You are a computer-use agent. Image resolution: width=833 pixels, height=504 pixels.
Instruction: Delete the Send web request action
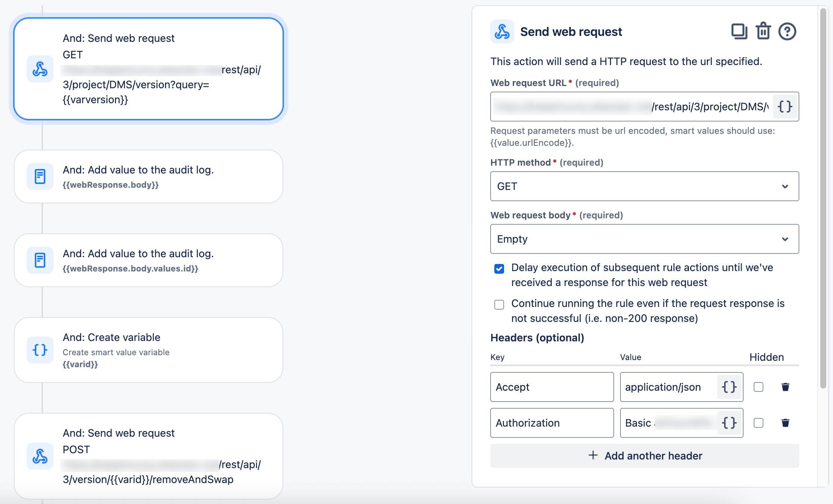point(763,31)
